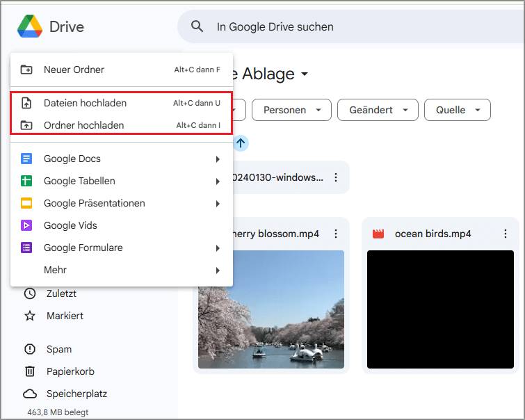
Task: Click the new folder icon in menu
Action: coord(26,70)
